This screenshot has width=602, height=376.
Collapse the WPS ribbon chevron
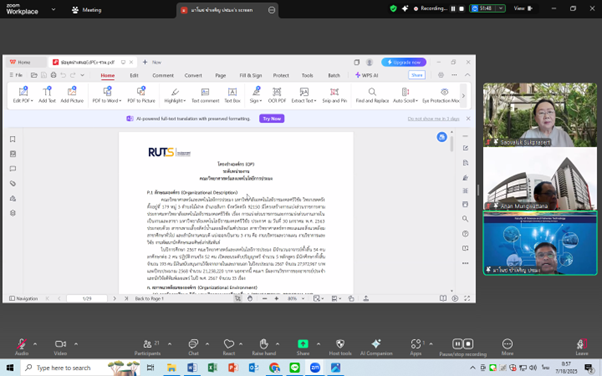click(x=468, y=75)
